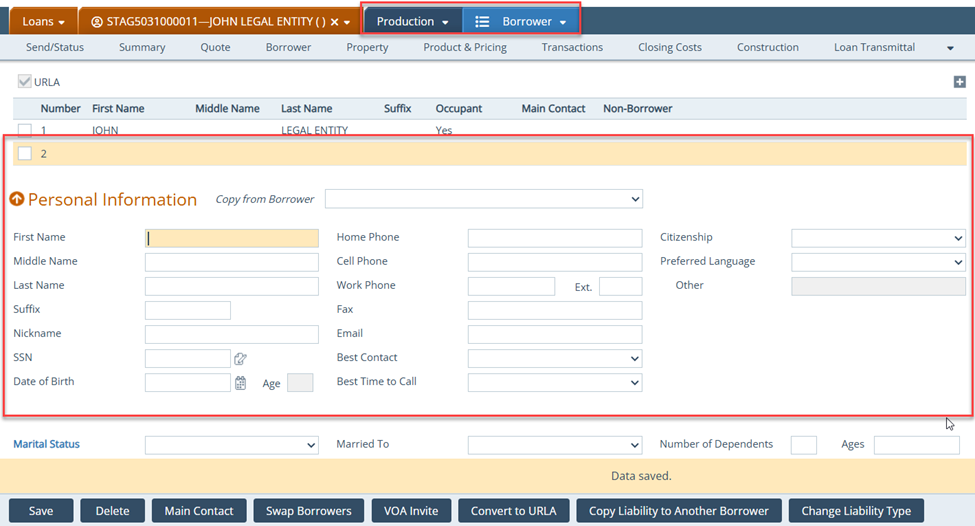Select the borrower 1 row checkbox
Screen dimensions: 975x526
coord(25,130)
